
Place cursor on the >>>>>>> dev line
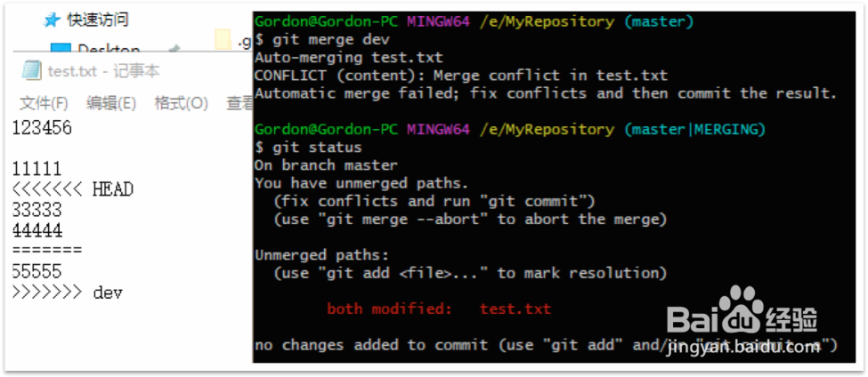pyautogui.click(x=67, y=293)
